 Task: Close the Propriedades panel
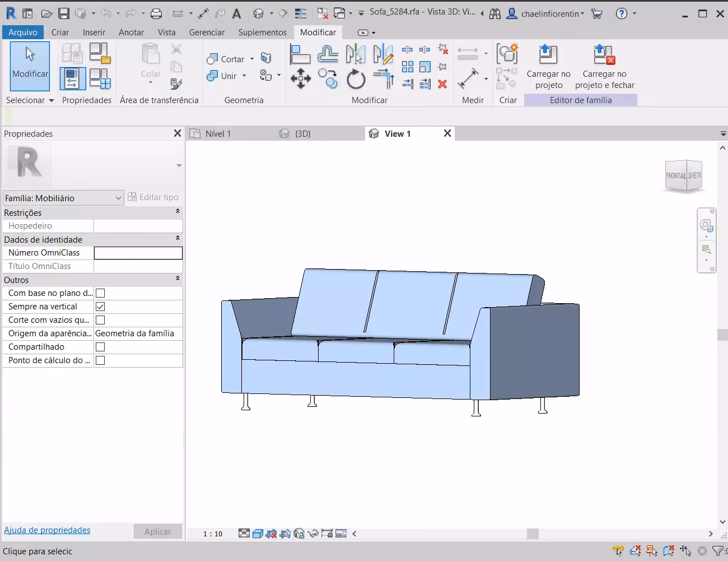[178, 133]
